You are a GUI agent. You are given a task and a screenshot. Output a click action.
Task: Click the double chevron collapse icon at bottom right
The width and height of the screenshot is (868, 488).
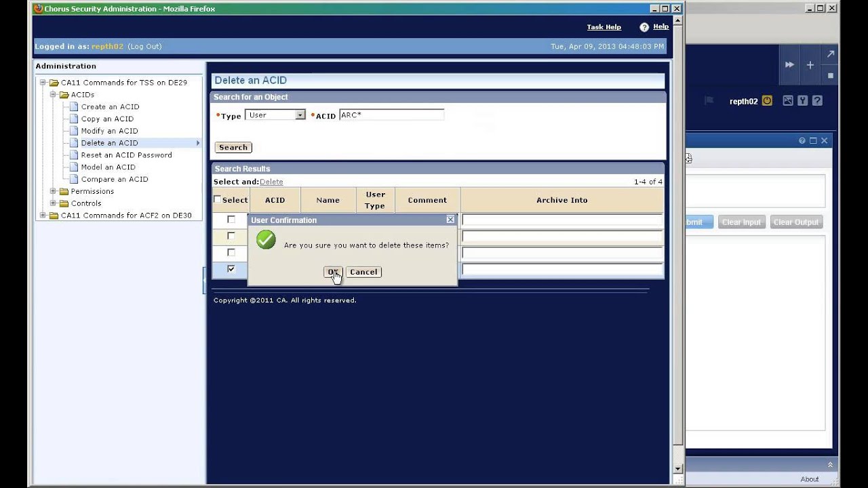830,464
